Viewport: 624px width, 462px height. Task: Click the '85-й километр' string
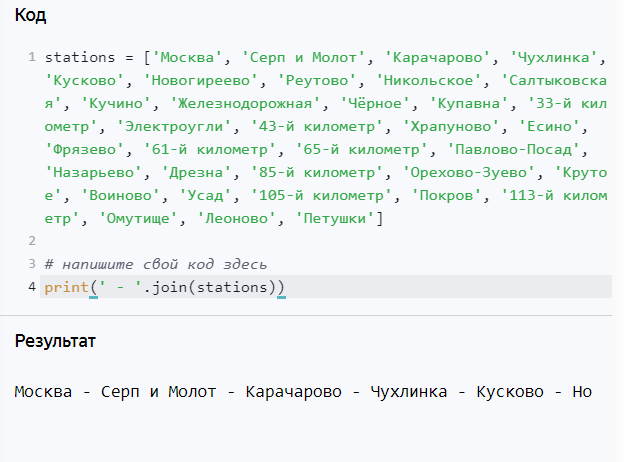pos(316,173)
